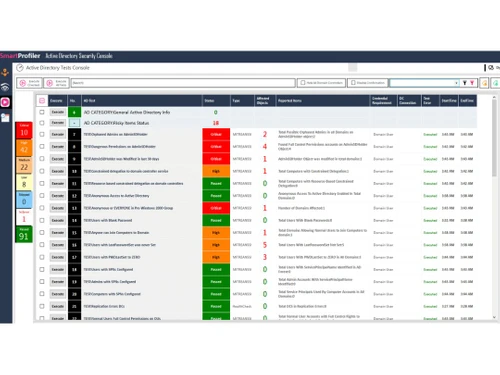Open the calendar report sidebar icon
Image resolution: width=500 pixels, height=375 pixels.
point(5,117)
